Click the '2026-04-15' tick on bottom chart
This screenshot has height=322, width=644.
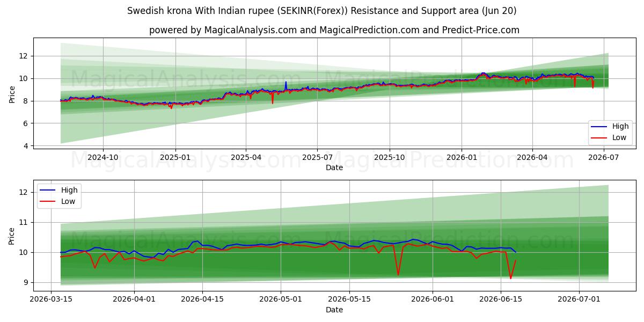(202, 300)
